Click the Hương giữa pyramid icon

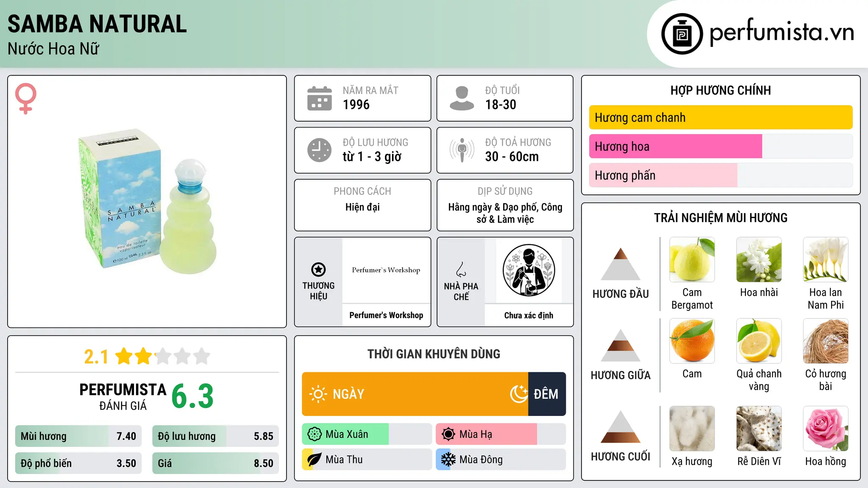pos(621,345)
